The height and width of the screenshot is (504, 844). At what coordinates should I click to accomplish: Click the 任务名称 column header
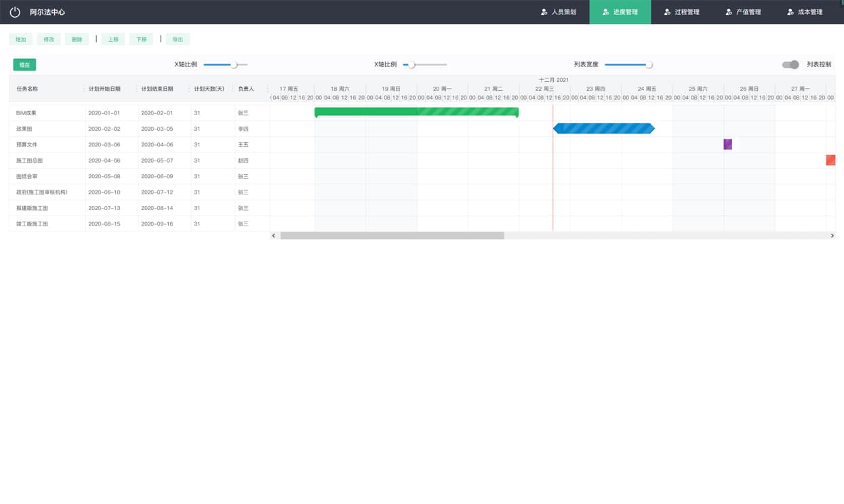27,89
